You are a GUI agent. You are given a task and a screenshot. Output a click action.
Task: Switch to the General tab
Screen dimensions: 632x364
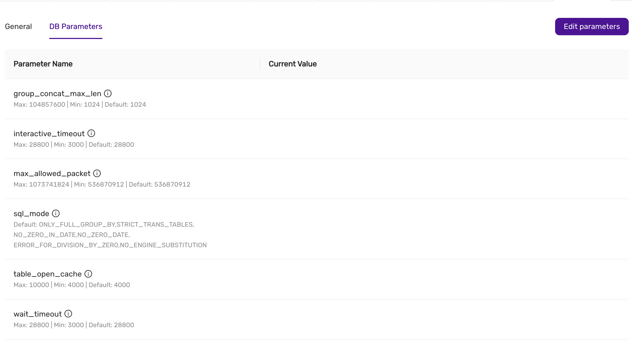(x=18, y=27)
